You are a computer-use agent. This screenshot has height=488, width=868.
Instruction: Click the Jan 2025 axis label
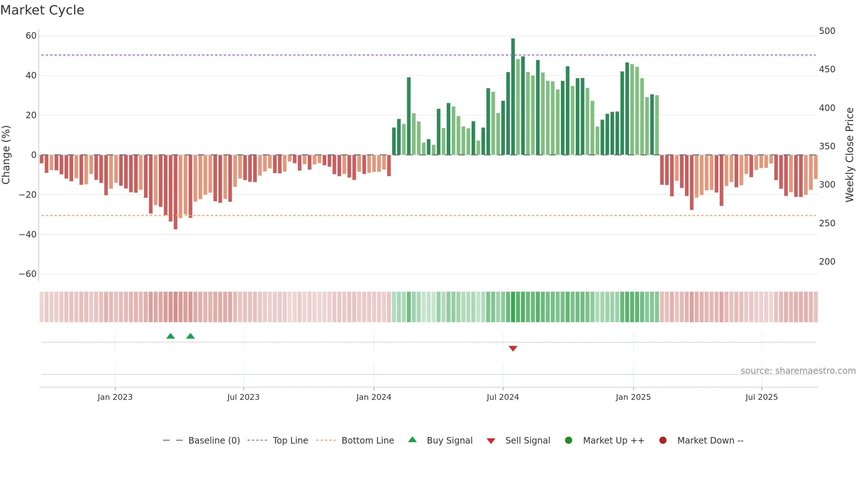click(x=633, y=397)
